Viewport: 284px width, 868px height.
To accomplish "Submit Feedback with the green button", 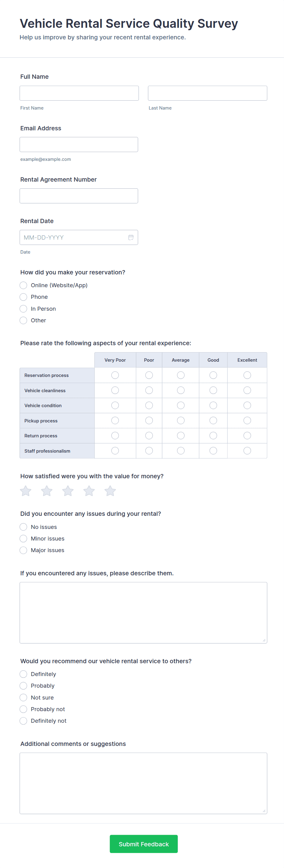I will pyautogui.click(x=144, y=844).
